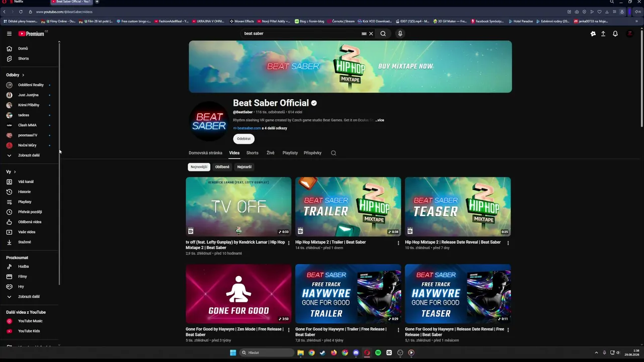Open Spotify from the taskbar

click(378, 353)
